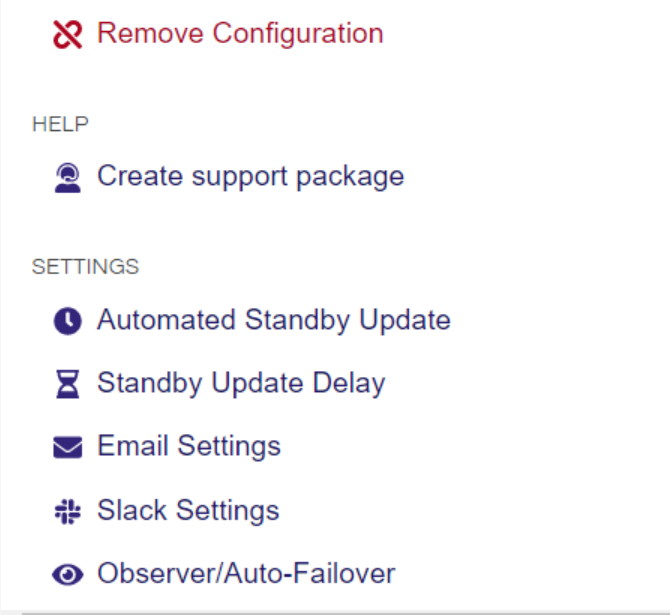Click the hourglass Standby Update Delay icon
This screenshot has height=615, width=670.
[x=67, y=384]
